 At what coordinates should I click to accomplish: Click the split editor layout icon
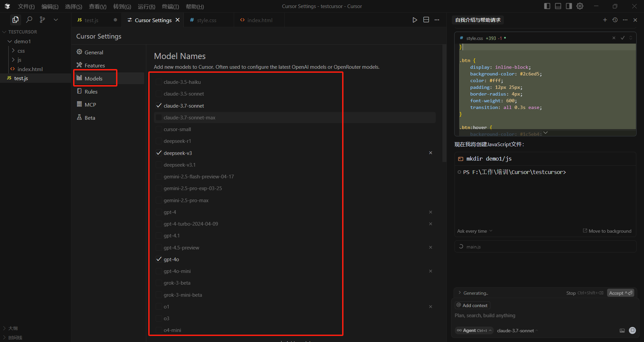pyautogui.click(x=426, y=20)
